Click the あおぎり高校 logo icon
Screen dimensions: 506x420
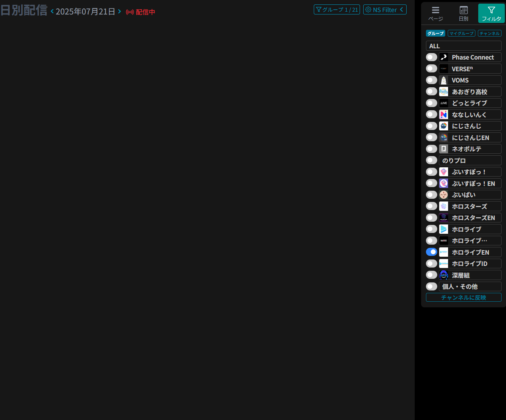(444, 91)
